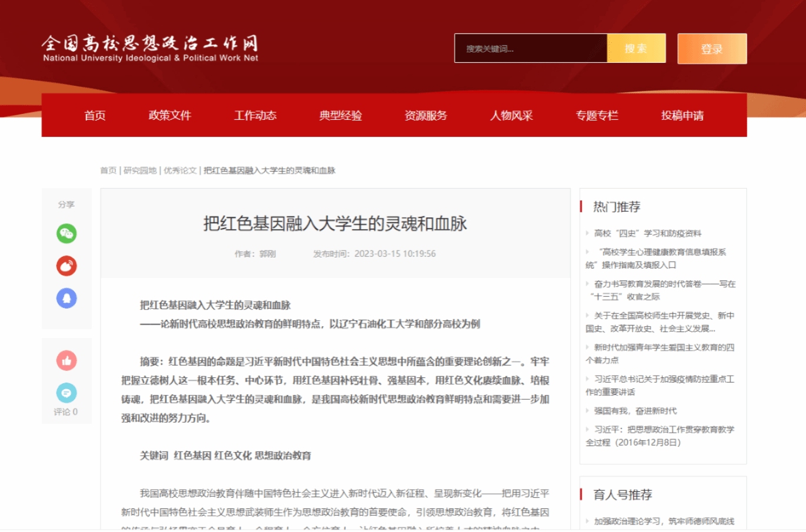806x532 pixels.
Task: Open 首页 in navigation bar
Action: 95,115
